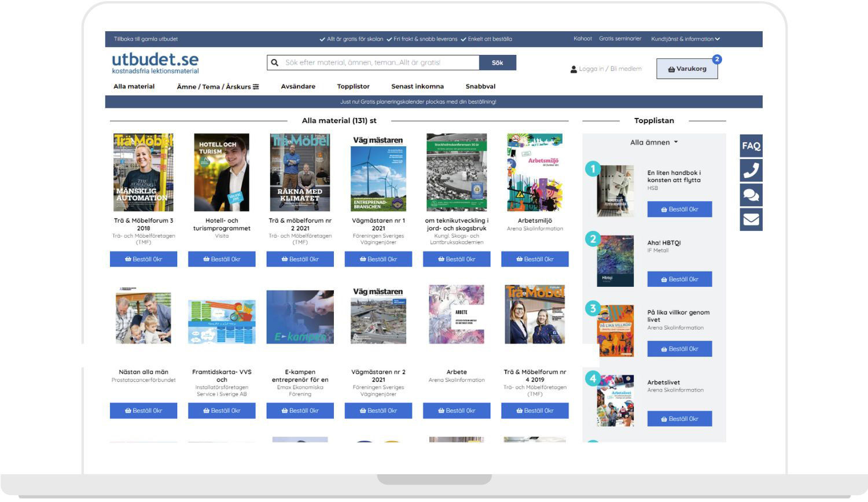868x502 pixels.
Task: Order Arbetslivet from Topplistan
Action: point(679,419)
